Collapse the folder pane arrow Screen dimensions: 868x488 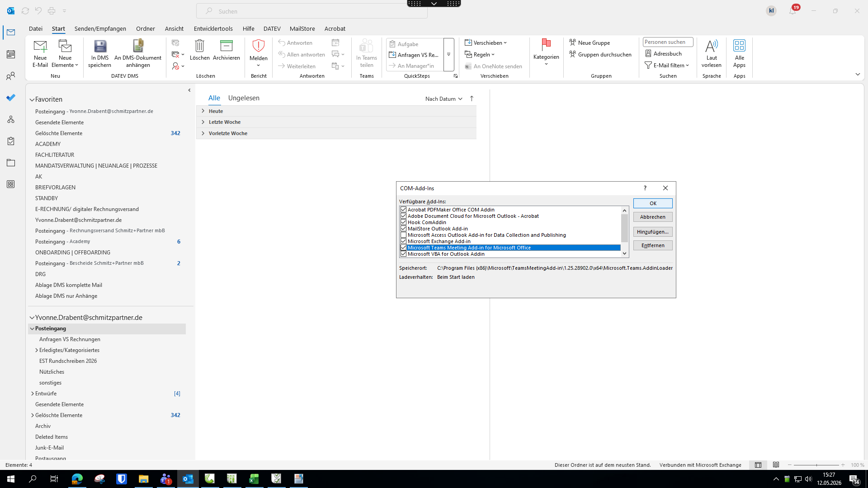(189, 90)
